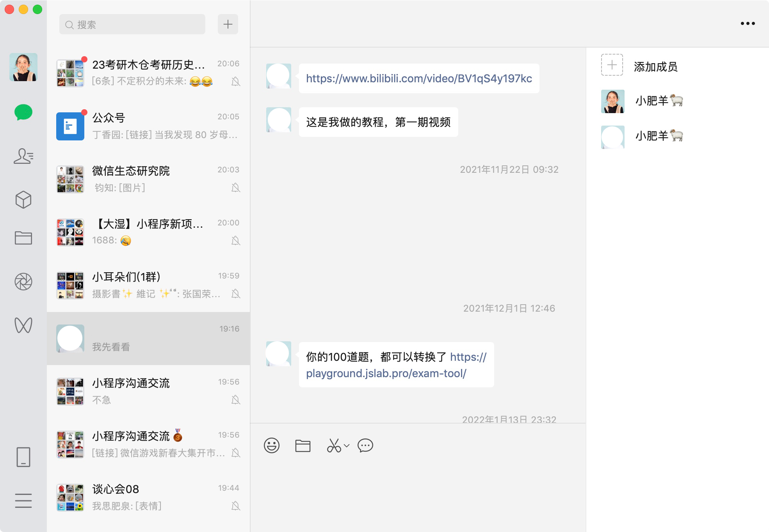Screen dimensions: 769x532
Task: Expand the screenshot options dropdown arrow
Action: pyautogui.click(x=347, y=445)
